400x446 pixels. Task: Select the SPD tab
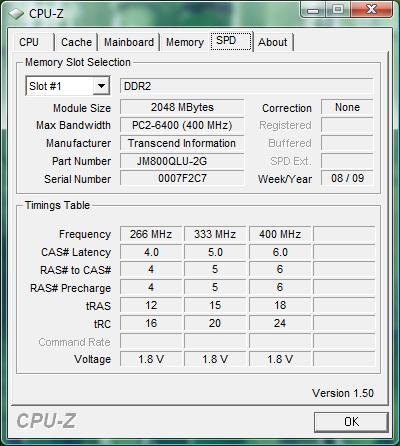click(231, 41)
